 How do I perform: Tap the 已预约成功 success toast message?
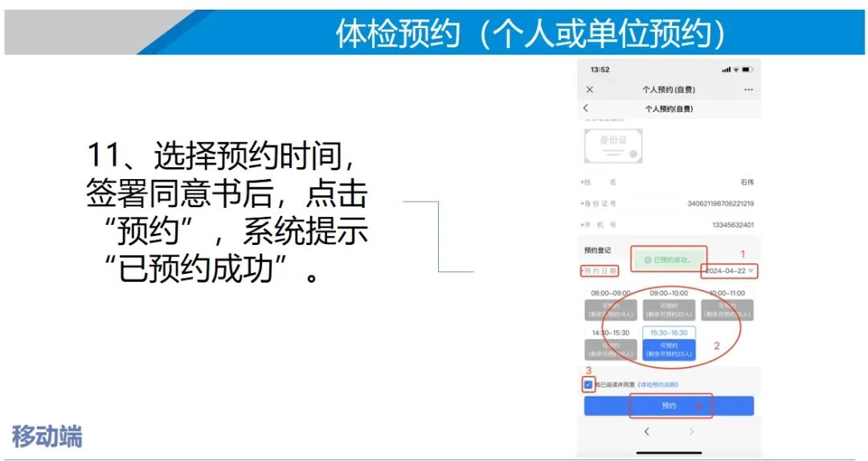(x=669, y=259)
